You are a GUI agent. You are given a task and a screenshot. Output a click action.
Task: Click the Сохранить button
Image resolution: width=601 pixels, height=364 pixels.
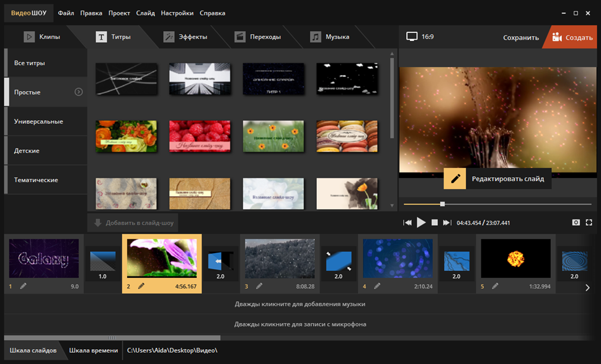click(521, 38)
